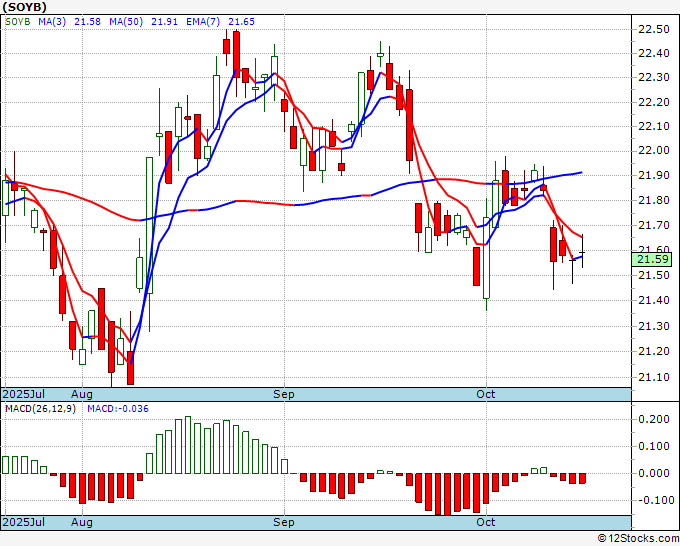
Task: Click the Oct label on price chart axis
Action: [x=485, y=394]
